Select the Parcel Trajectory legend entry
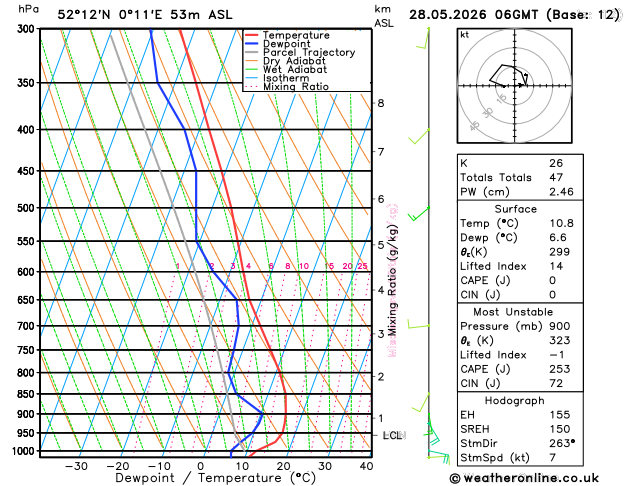The height and width of the screenshot is (486, 629). pos(300,53)
